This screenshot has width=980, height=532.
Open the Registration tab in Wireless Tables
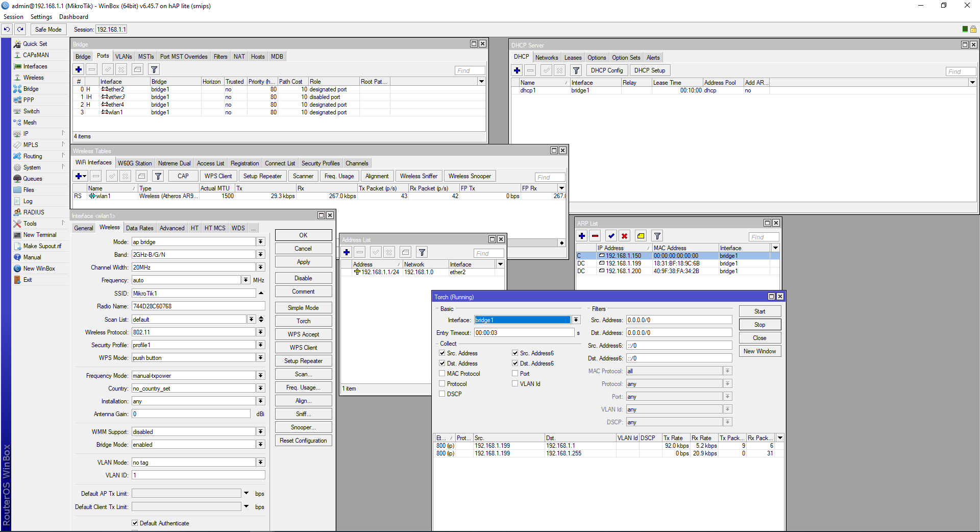[x=244, y=163]
